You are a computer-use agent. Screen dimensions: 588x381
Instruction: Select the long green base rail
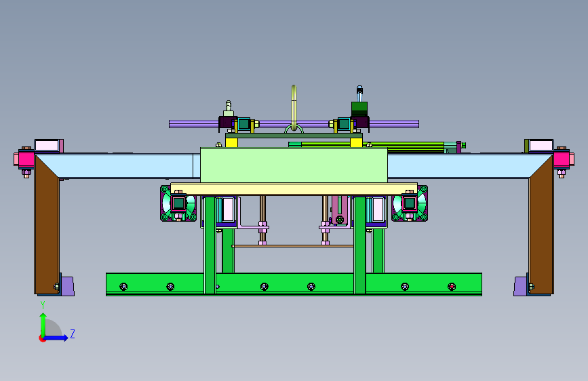(294, 285)
